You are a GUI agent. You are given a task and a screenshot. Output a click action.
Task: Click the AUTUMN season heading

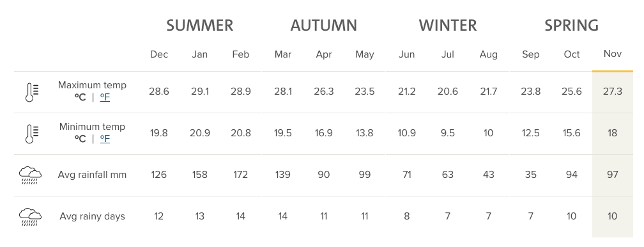[x=324, y=26]
